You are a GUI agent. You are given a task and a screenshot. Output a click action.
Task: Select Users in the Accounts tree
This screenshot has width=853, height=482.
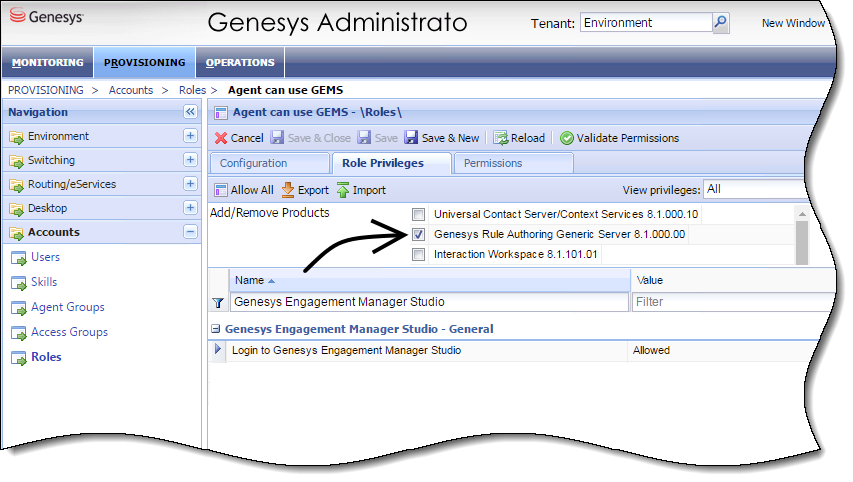coord(45,257)
